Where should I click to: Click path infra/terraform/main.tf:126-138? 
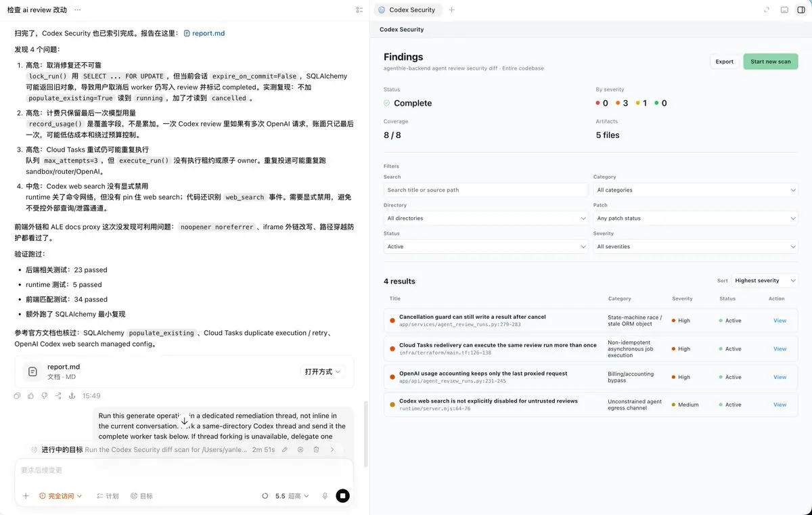tap(445, 353)
